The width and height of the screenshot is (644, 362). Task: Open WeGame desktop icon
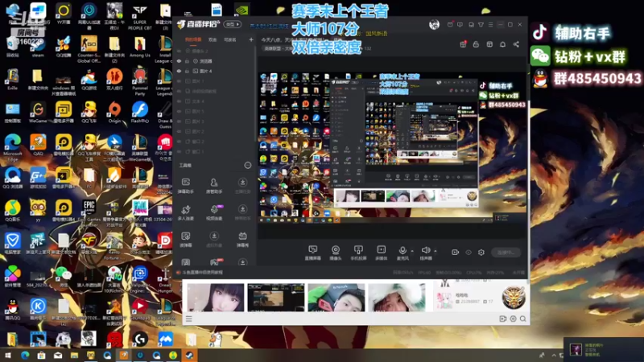38,112
